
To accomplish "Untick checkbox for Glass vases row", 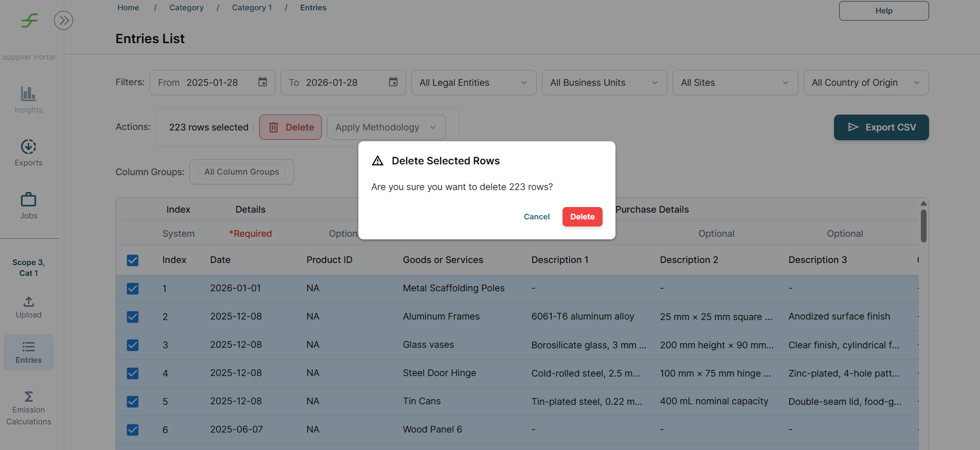I will (x=133, y=345).
